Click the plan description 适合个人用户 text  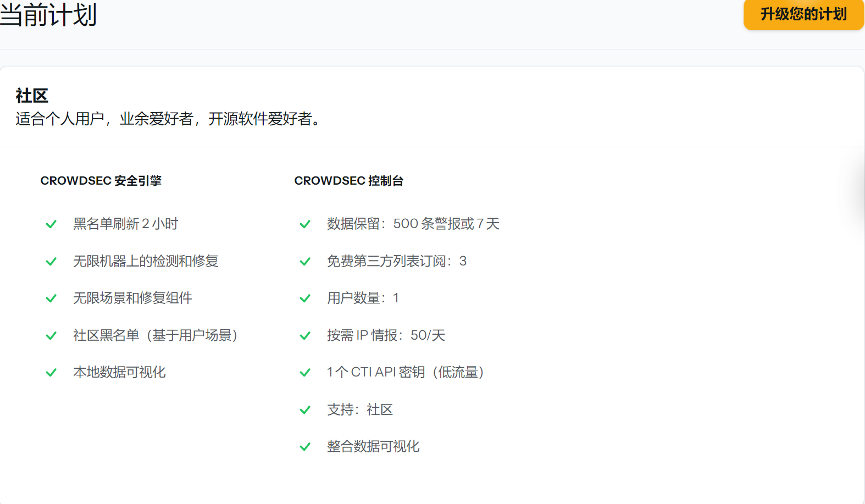(168, 119)
